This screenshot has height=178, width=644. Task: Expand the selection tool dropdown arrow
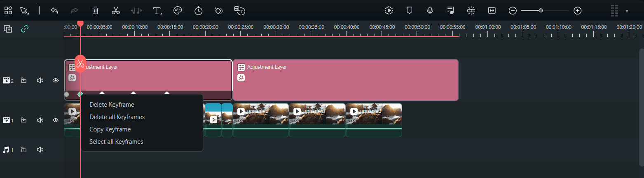click(x=28, y=14)
